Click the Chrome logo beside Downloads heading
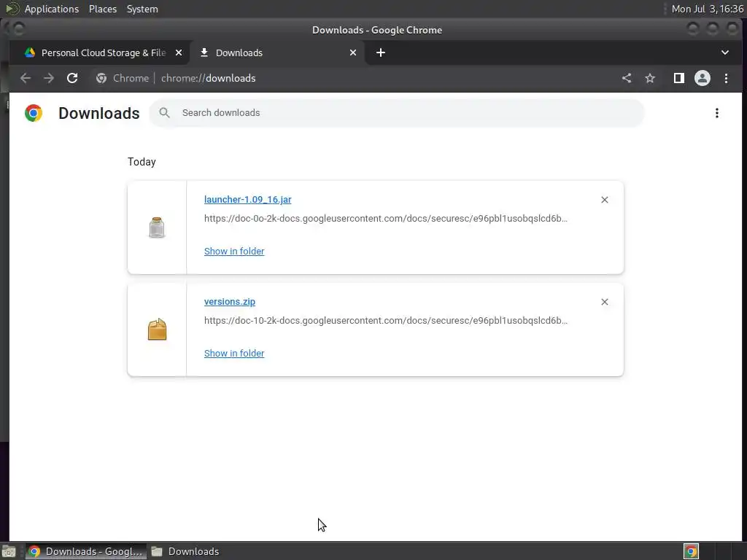Screen dimensions: 747x560 point(34,113)
